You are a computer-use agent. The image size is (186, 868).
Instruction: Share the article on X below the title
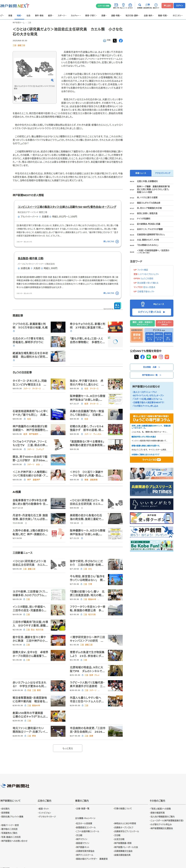coord(115,41)
